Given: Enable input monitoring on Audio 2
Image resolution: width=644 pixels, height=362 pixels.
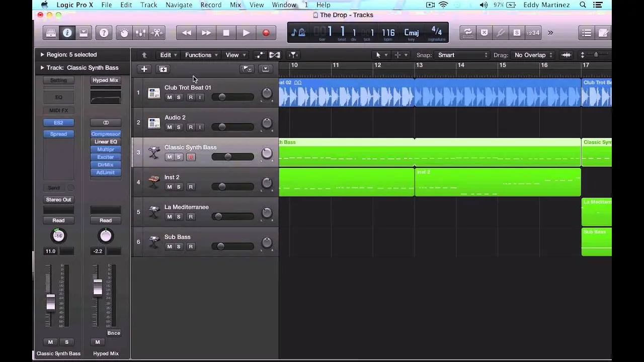Looking at the screenshot, I should point(200,127).
